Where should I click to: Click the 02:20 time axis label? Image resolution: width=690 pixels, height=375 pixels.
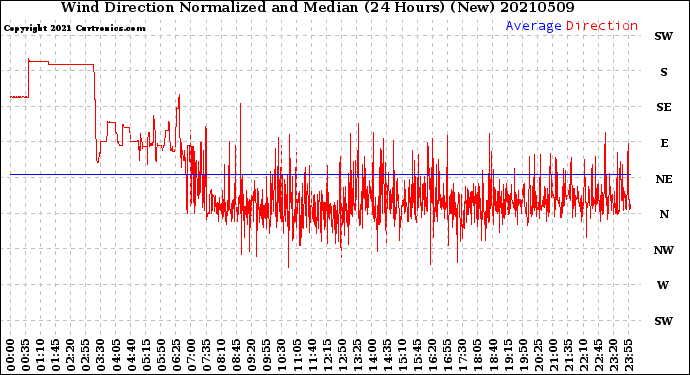(x=71, y=355)
